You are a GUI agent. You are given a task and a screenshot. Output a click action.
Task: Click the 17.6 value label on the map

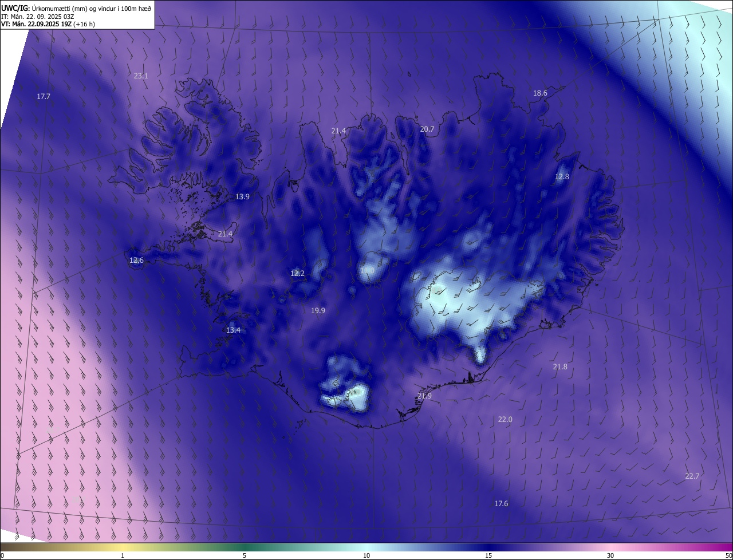tap(501, 504)
